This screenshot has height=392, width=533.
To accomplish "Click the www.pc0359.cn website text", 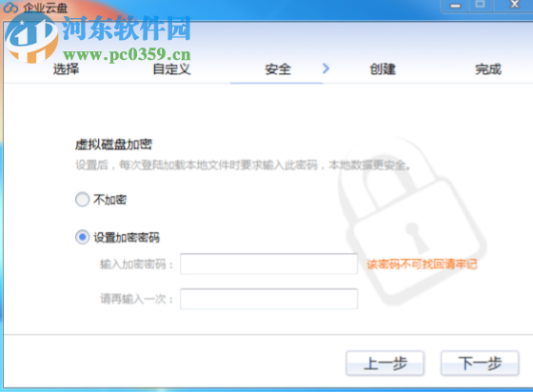I will click(x=127, y=54).
